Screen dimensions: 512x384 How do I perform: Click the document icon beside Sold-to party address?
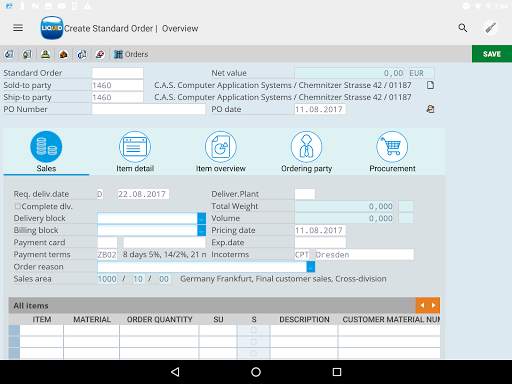[x=430, y=85]
